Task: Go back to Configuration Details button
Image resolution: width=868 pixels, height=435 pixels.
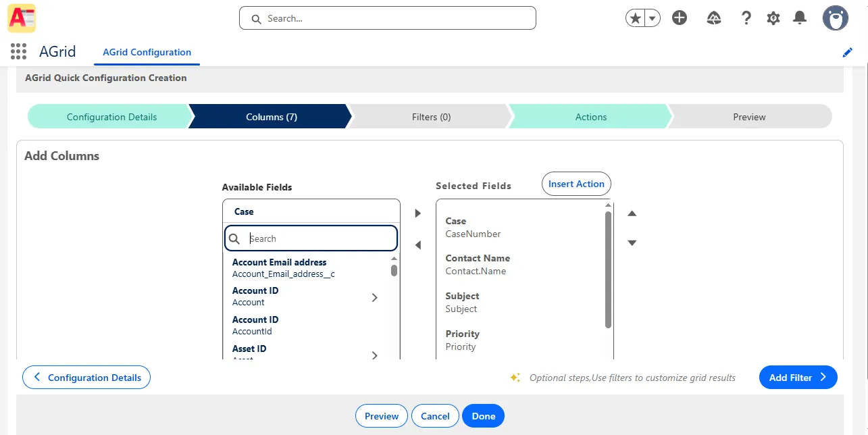Action: 86,378
